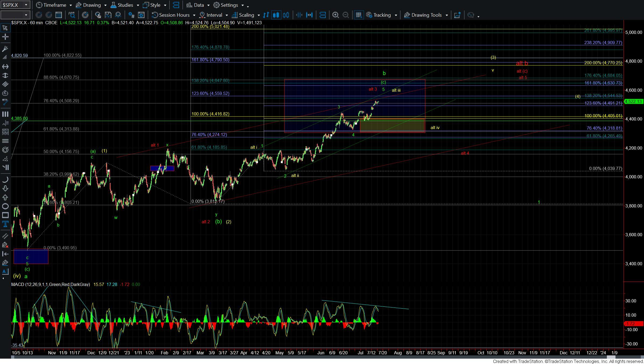Screen dimensions: 644x364
Task: Click the red 'alt b' wave label
Action: click(522, 63)
